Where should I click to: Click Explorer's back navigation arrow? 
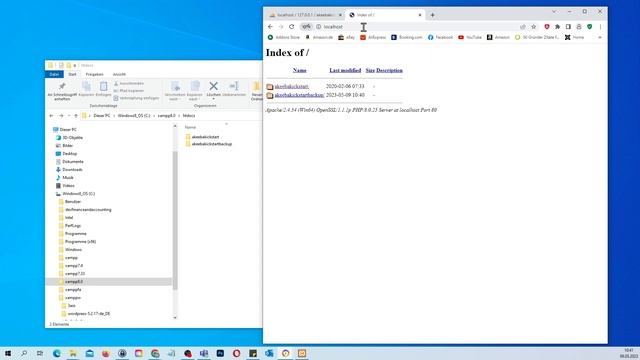pyautogui.click(x=51, y=116)
